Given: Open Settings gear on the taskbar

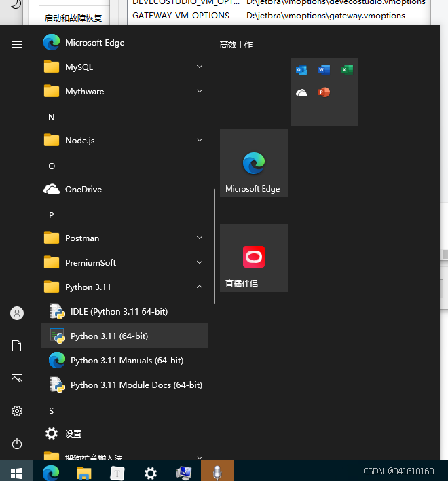Looking at the screenshot, I should click(151, 474).
